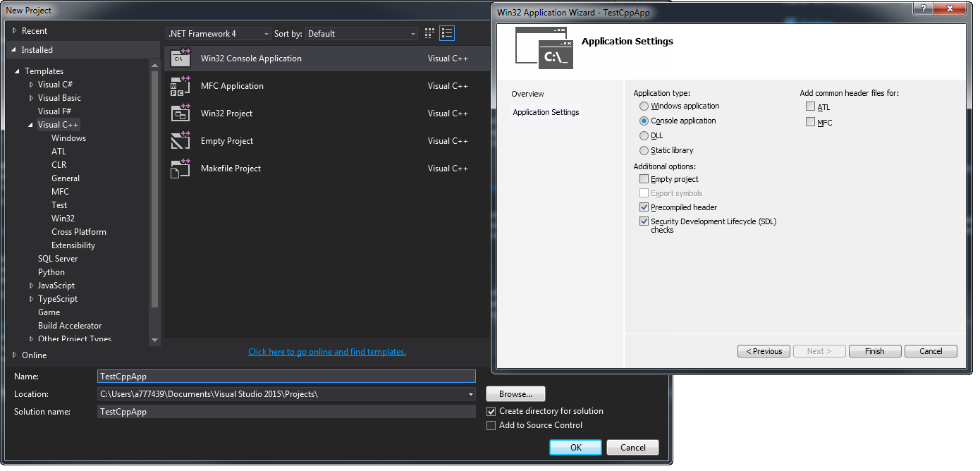The image size is (980, 471).
Task: Go to the Overview wizard page
Action: (527, 94)
